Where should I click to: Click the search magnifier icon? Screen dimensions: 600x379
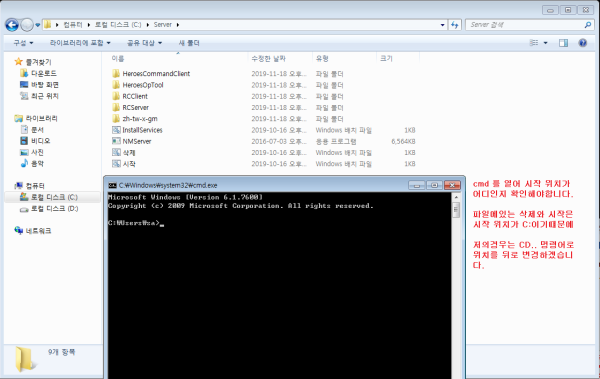click(x=588, y=25)
